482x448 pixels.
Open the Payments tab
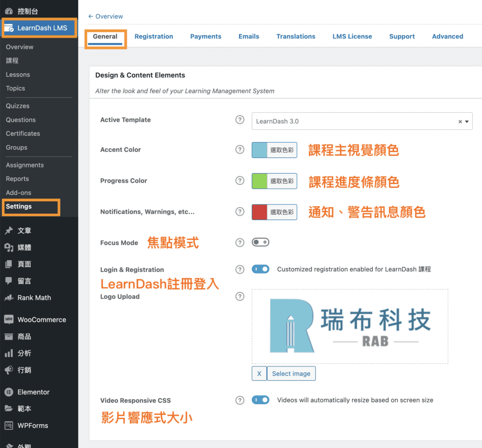[x=206, y=36]
